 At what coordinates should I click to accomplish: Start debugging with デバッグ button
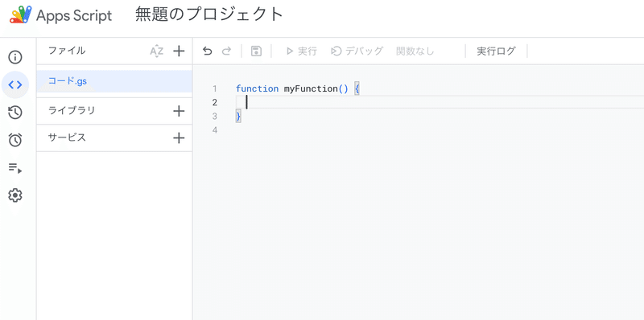click(357, 51)
